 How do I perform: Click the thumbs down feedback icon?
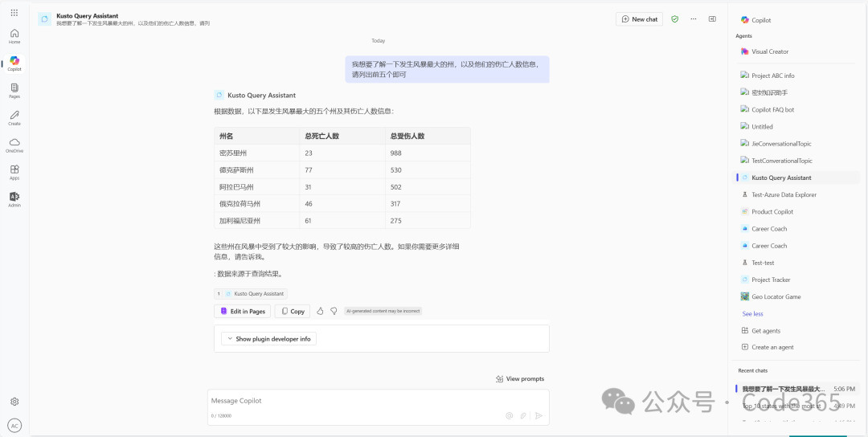click(334, 312)
